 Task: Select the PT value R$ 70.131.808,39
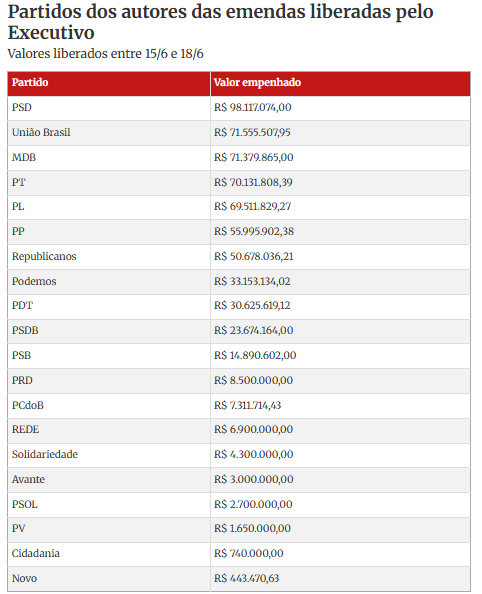click(x=253, y=183)
